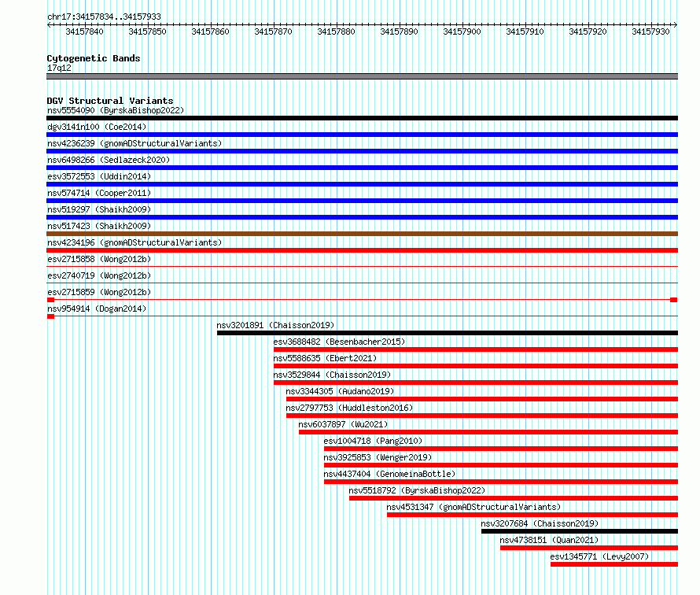The width and height of the screenshot is (700, 595).
Task: Click the blue bar under nsv4236239
Action: tap(362, 151)
